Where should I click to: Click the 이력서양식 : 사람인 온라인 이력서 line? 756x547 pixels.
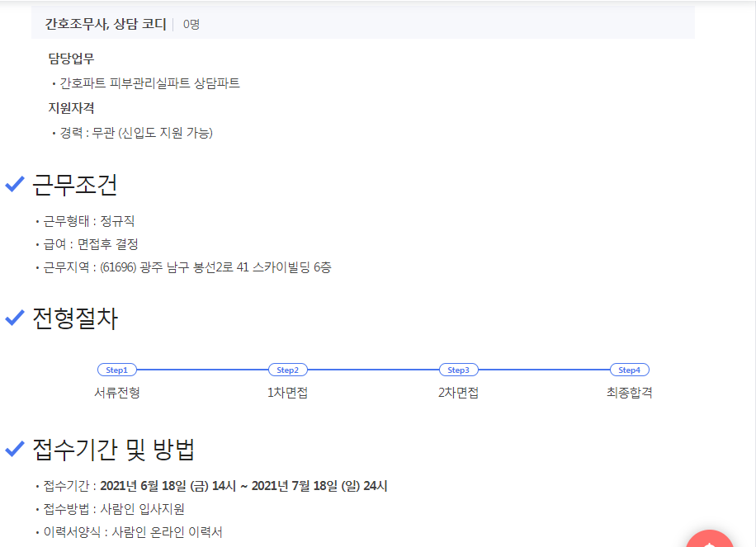[133, 532]
